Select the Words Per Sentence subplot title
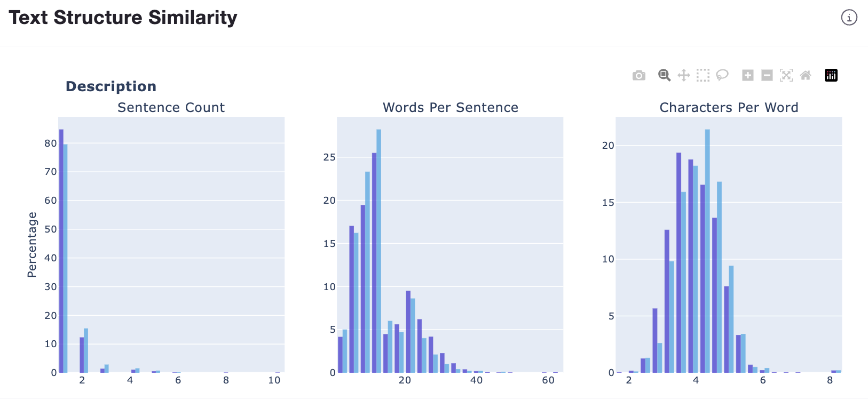This screenshot has width=868, height=400. point(450,107)
